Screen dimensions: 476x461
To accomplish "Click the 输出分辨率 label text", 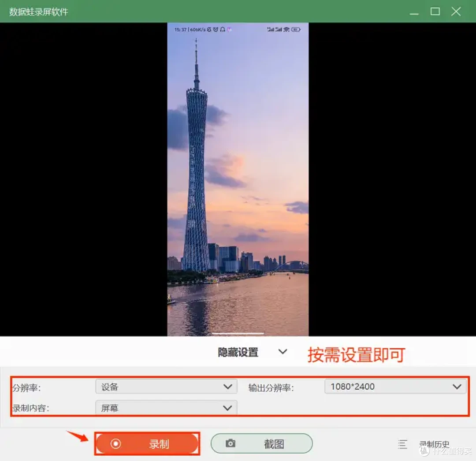I will coord(271,387).
